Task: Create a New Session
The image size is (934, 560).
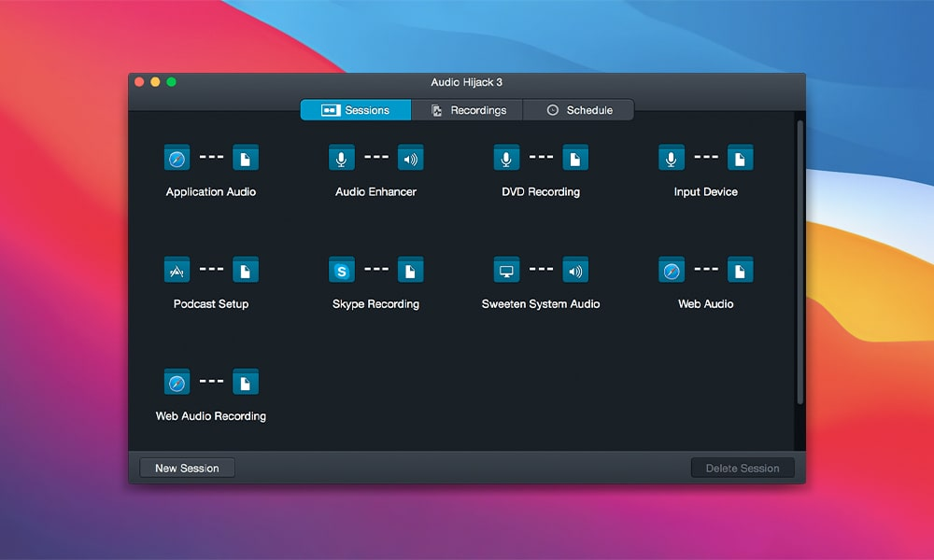Action: tap(186, 467)
